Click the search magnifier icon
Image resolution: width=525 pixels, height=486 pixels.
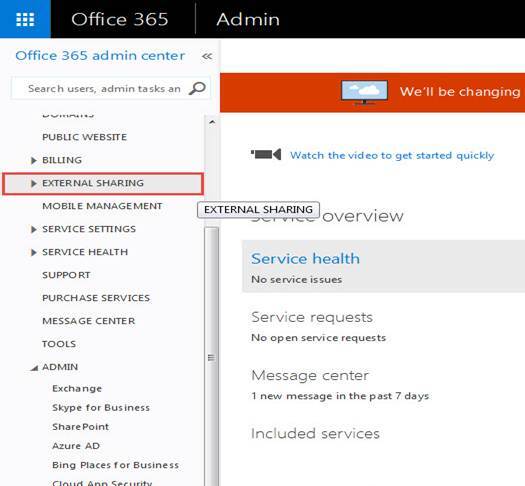tap(197, 88)
